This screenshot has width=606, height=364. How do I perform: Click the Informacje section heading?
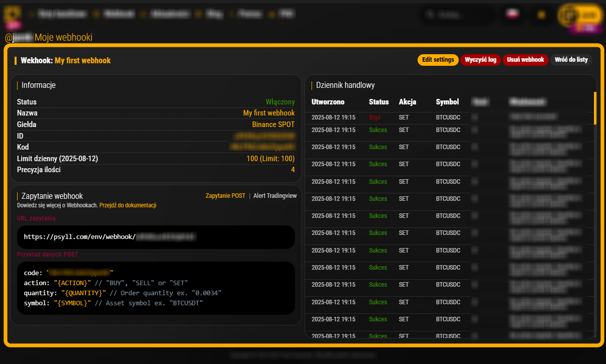pos(39,85)
